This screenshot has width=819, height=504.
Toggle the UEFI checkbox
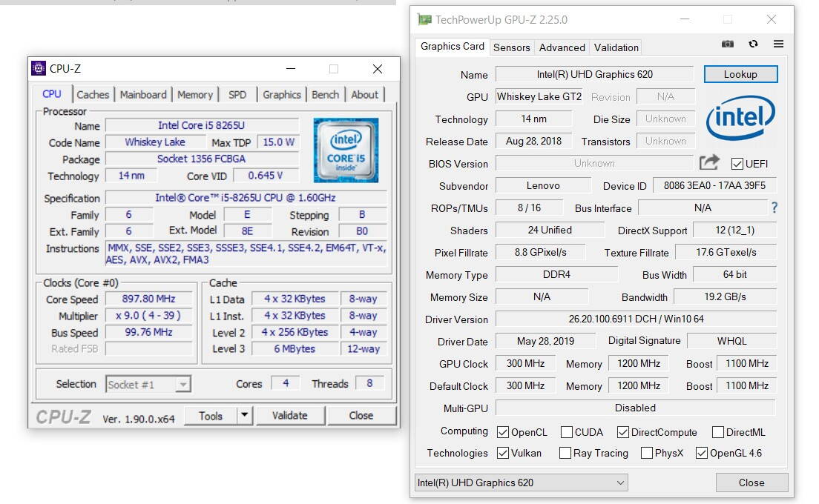(x=737, y=164)
